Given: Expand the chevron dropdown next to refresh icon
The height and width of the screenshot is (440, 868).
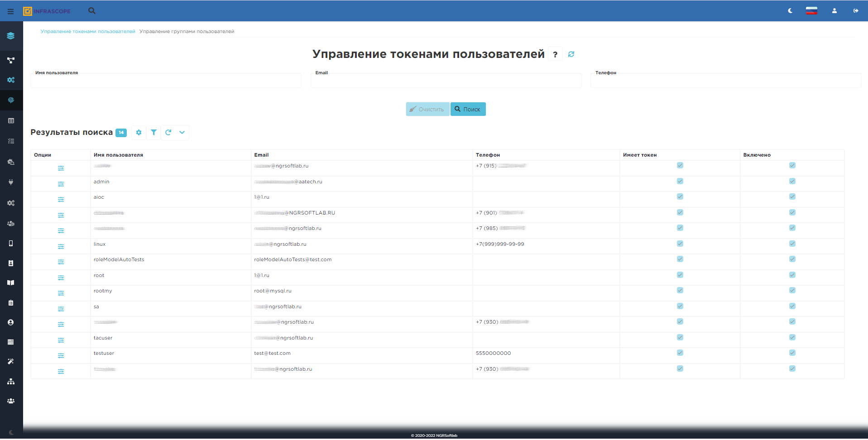Looking at the screenshot, I should click(182, 133).
